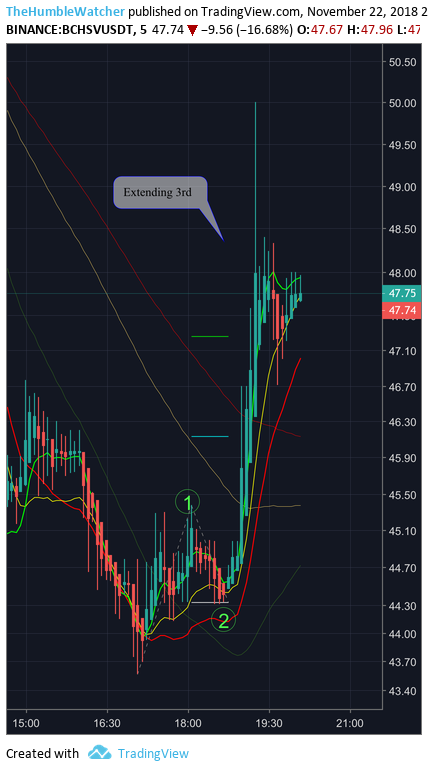Screen dimensions: 428x771
Task: Click the H:47.96 high value
Action: tap(370, 30)
